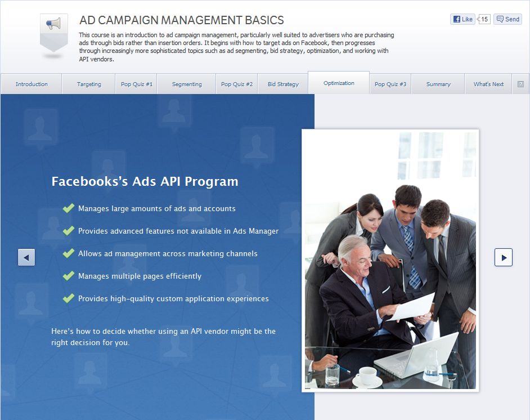Click the 'AD CAMPAIGN MANAGEMENT BASICS' title
This screenshot has width=530, height=420.
point(182,20)
